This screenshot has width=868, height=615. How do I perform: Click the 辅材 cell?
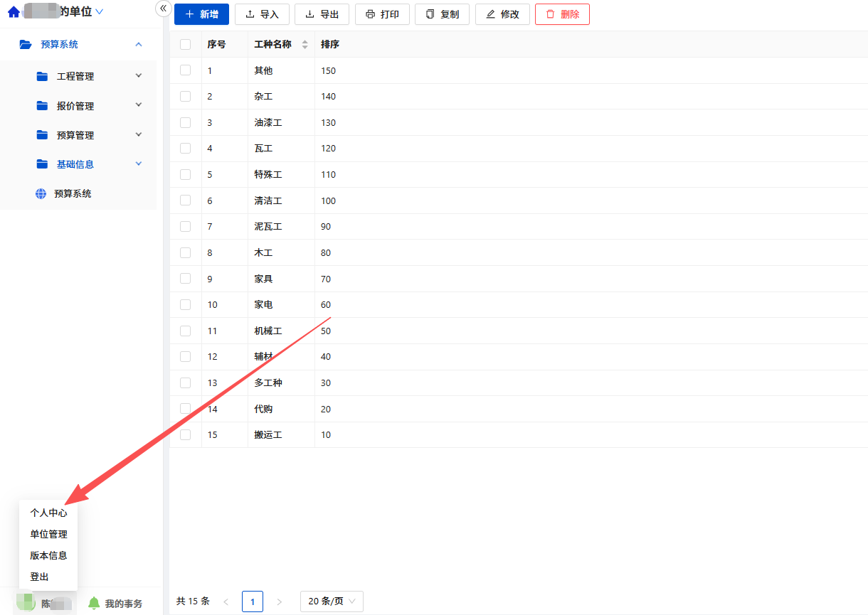click(263, 356)
